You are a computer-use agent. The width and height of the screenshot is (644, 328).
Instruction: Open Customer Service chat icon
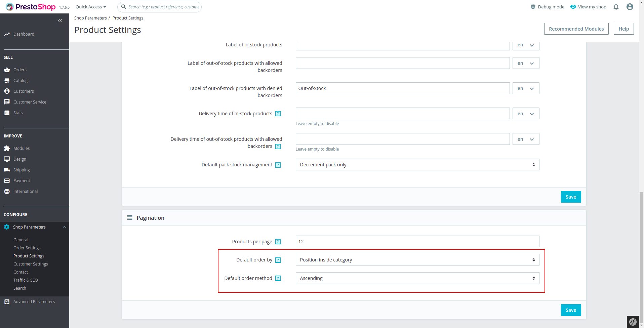pyautogui.click(x=7, y=101)
